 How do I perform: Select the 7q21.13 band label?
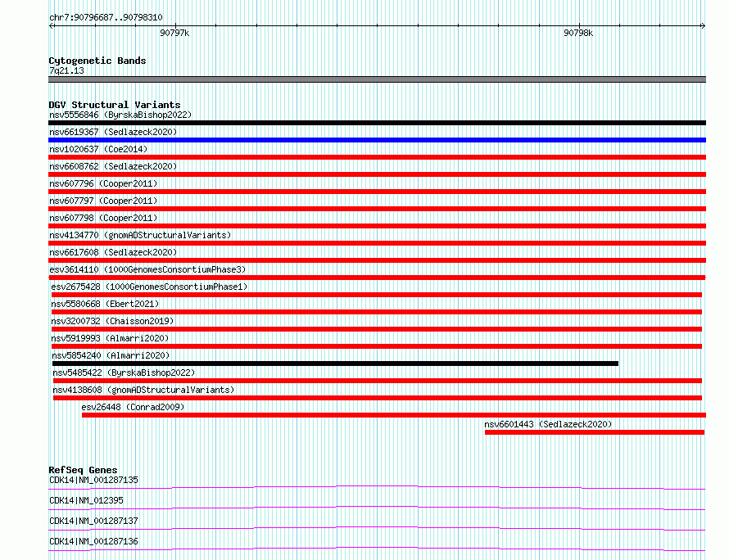(66, 70)
